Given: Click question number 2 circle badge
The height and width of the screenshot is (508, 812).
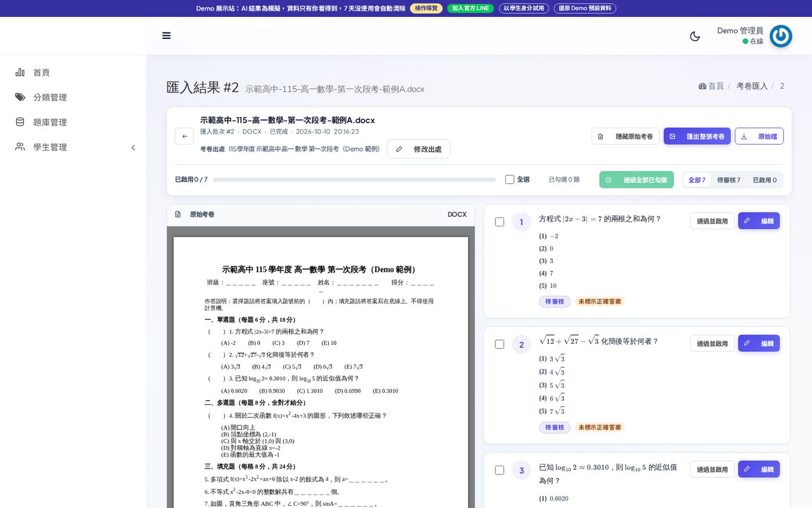Looking at the screenshot, I should tap(521, 345).
